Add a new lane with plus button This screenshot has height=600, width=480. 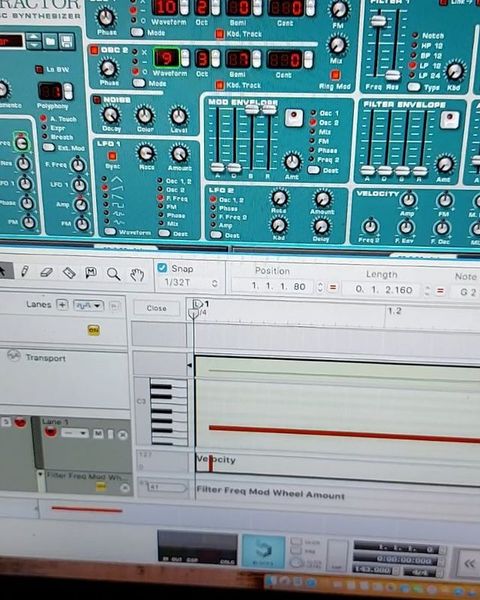(x=62, y=305)
